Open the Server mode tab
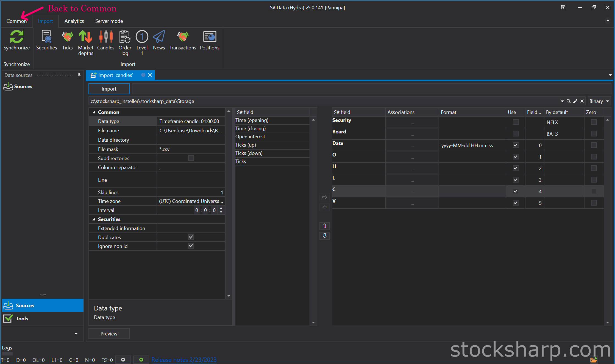615x364 pixels. pyautogui.click(x=109, y=21)
